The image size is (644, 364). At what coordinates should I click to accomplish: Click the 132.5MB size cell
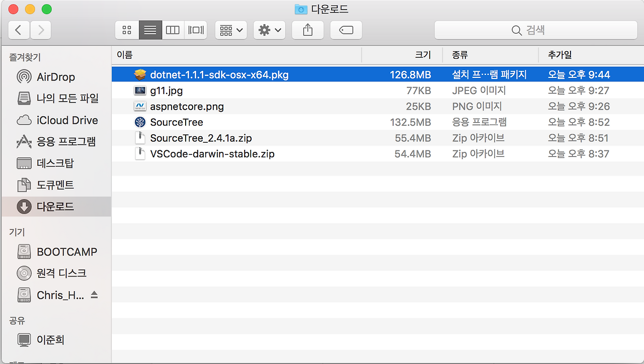410,122
